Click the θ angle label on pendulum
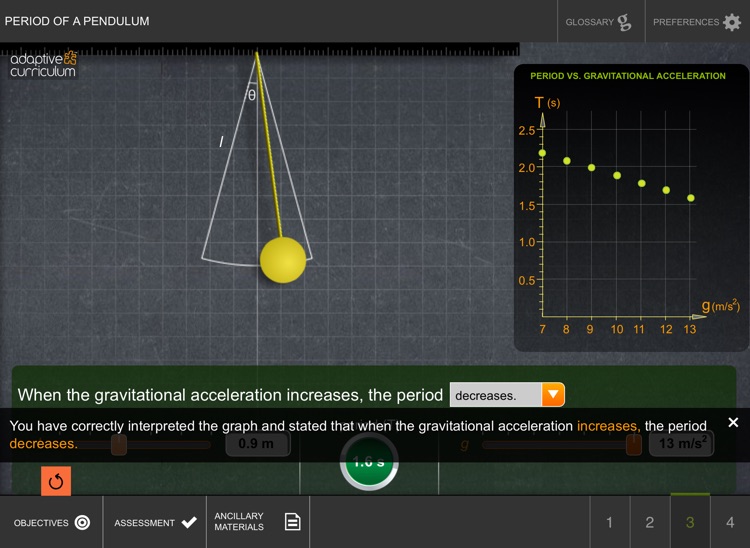The width and height of the screenshot is (750, 548). click(252, 96)
